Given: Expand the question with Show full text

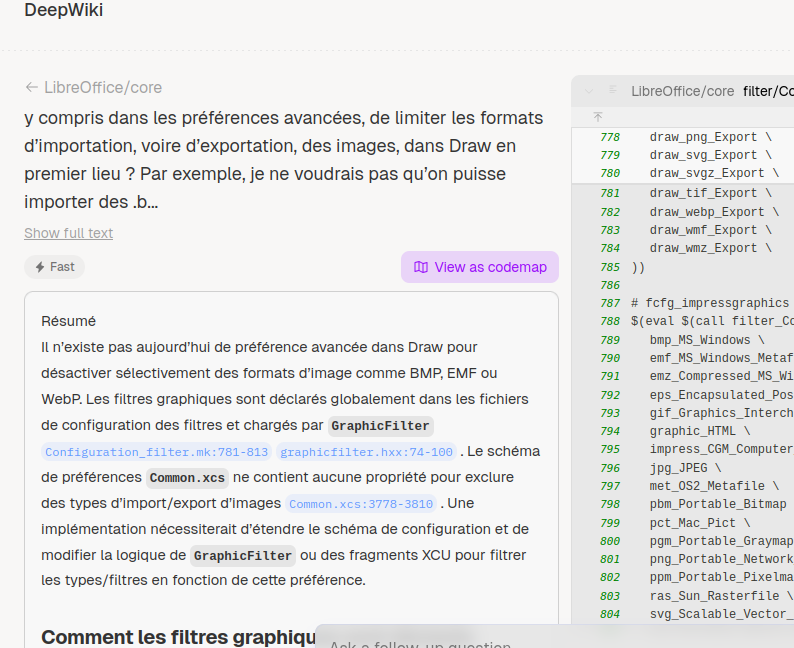Looking at the screenshot, I should (x=68, y=233).
